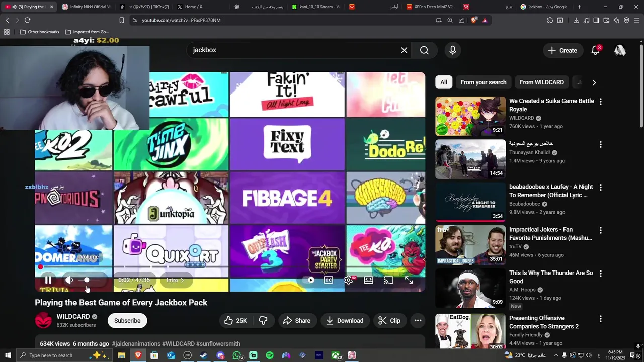This screenshot has width=644, height=362.
Task: Switch to theater mode
Action: click(369, 280)
